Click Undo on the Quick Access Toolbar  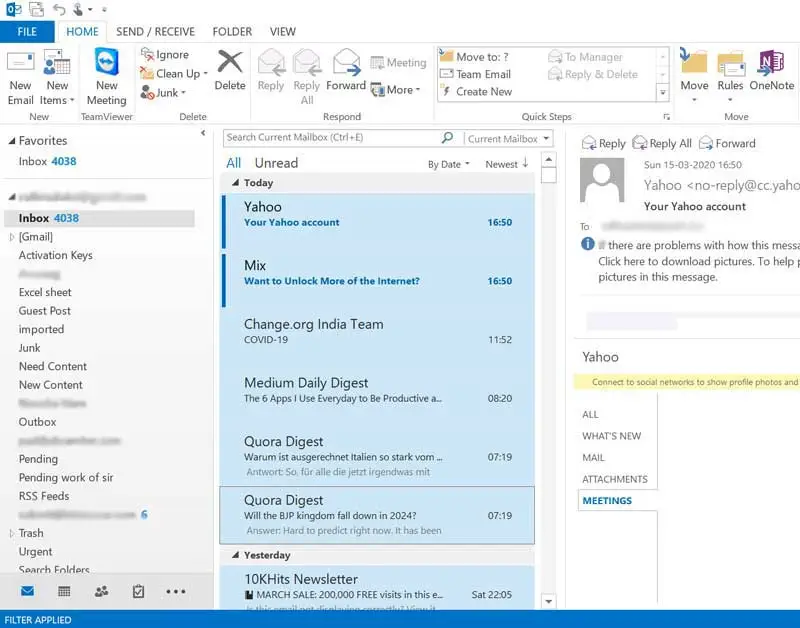57,8
